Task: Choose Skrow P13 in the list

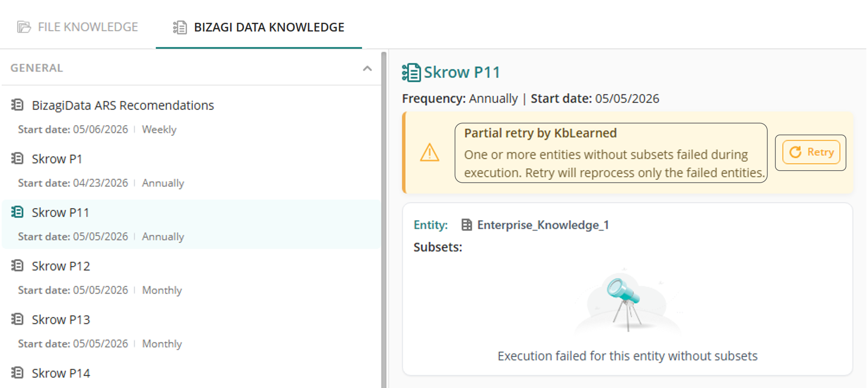Action: tap(61, 320)
